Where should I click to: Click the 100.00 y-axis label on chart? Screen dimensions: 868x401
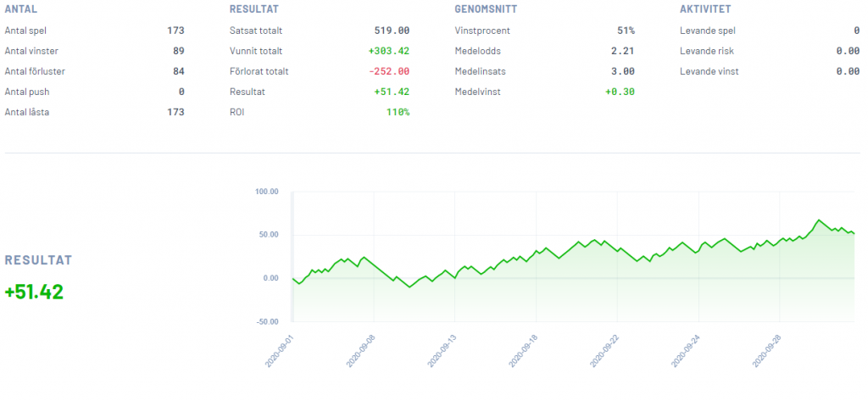coord(266,192)
